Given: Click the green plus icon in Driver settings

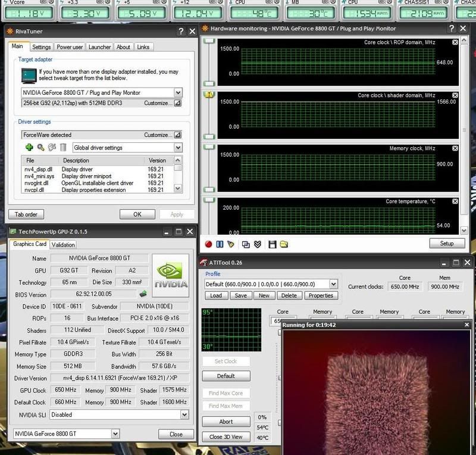Looking at the screenshot, I should coord(29,147).
